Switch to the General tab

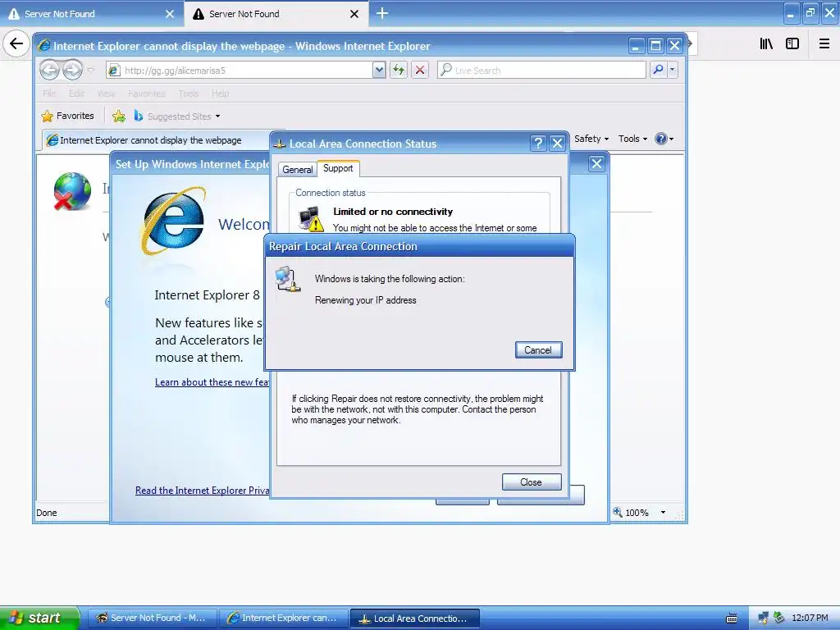[297, 169]
